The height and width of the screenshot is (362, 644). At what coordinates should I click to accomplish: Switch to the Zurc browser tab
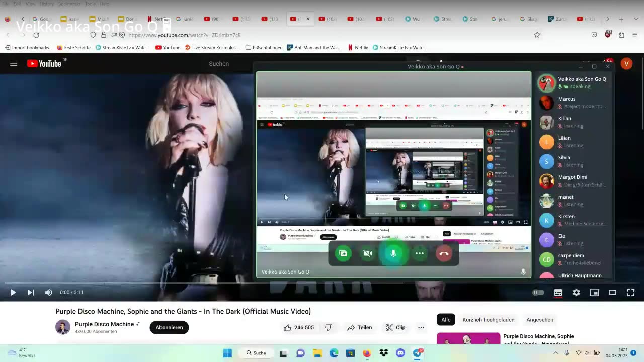[x=557, y=19]
